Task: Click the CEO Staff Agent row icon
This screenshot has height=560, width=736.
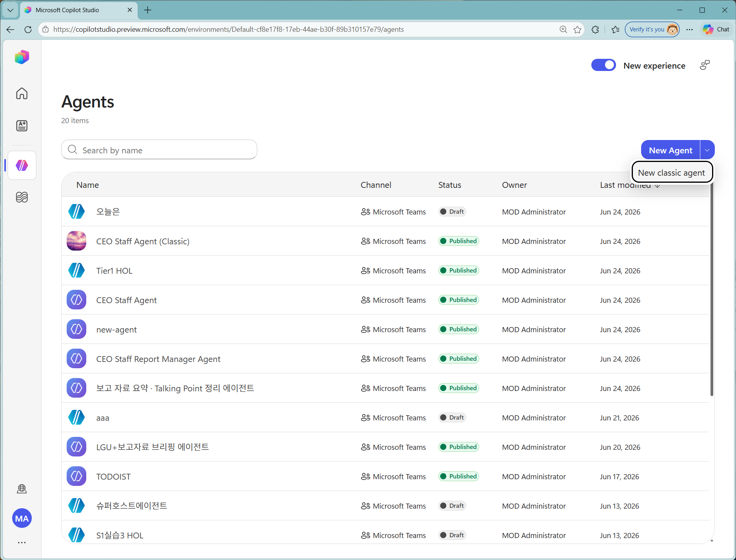Action: (x=76, y=300)
